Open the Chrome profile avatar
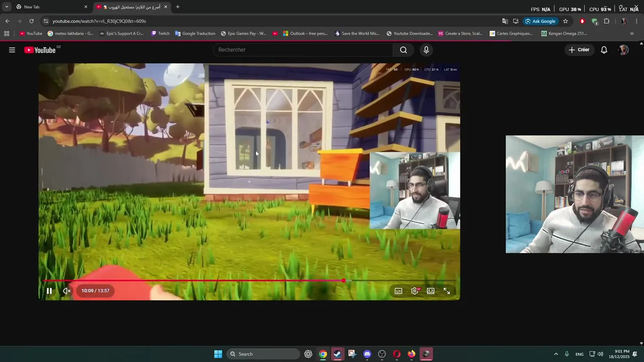 [x=624, y=21]
